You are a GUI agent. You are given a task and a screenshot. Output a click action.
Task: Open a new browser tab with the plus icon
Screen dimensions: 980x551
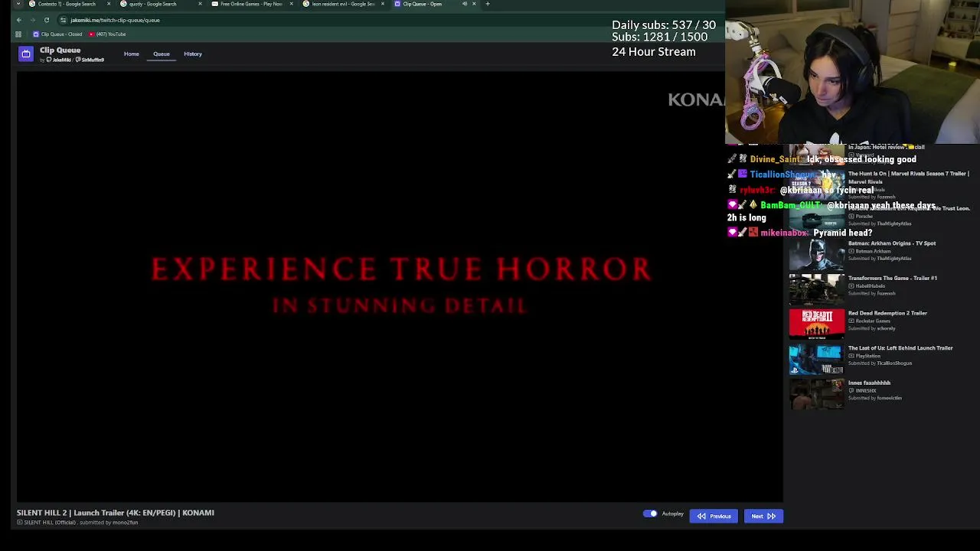(x=488, y=4)
